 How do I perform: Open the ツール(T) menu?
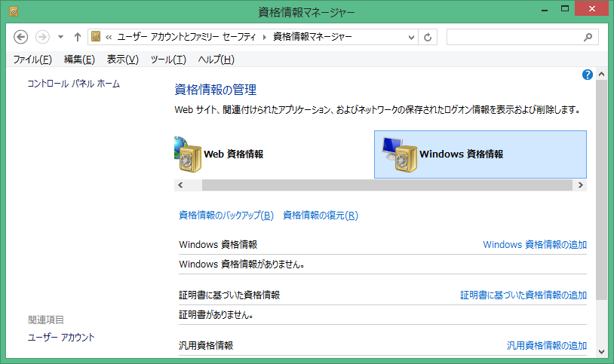tap(168, 60)
